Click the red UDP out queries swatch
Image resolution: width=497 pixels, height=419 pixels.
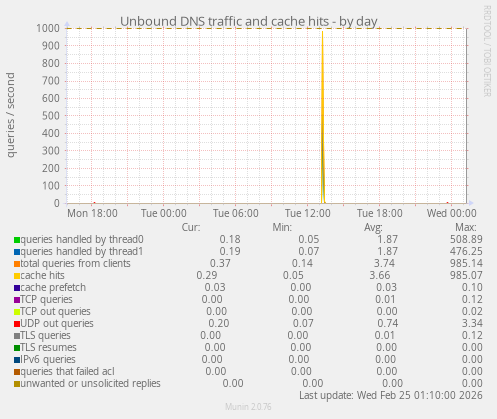(17, 324)
